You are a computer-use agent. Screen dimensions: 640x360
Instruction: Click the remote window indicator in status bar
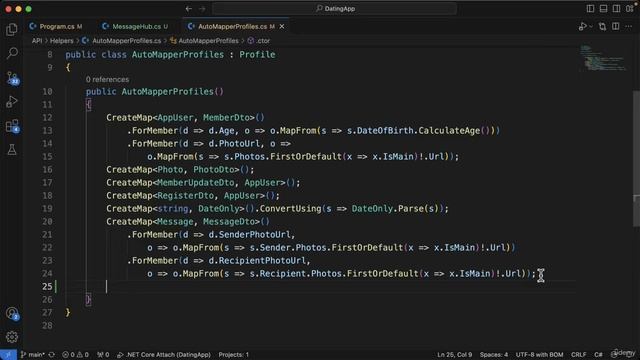click(x=8, y=355)
